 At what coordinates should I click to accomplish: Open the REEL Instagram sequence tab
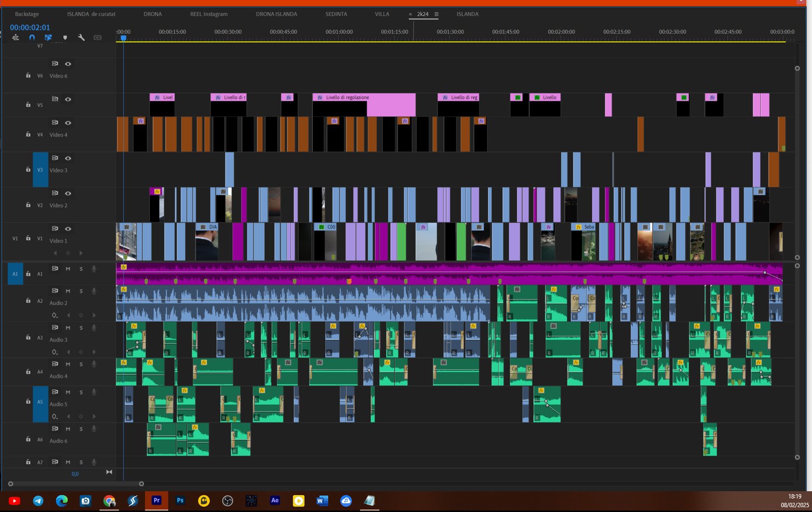209,14
